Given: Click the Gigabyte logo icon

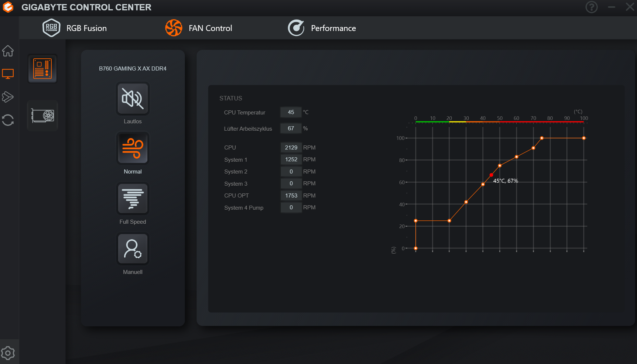Looking at the screenshot, I should coord(8,7).
